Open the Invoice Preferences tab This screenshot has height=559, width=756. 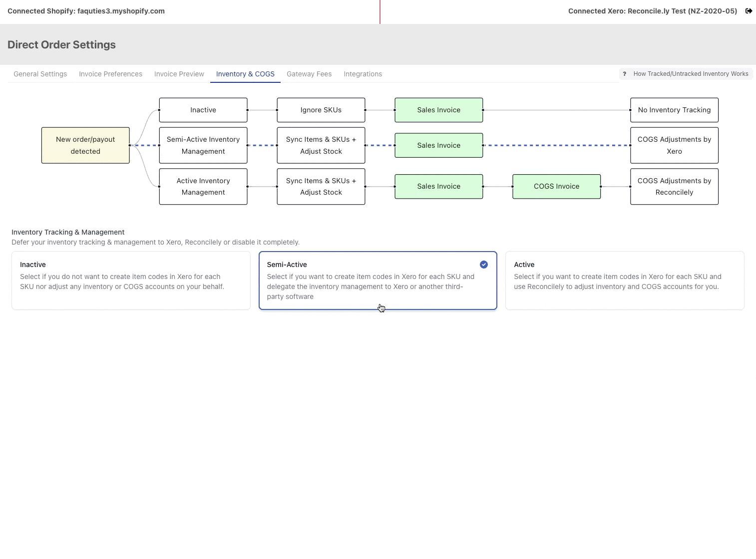pos(110,74)
